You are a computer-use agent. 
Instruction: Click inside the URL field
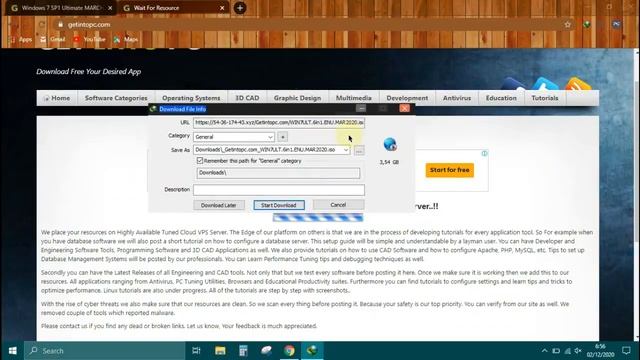coord(279,122)
